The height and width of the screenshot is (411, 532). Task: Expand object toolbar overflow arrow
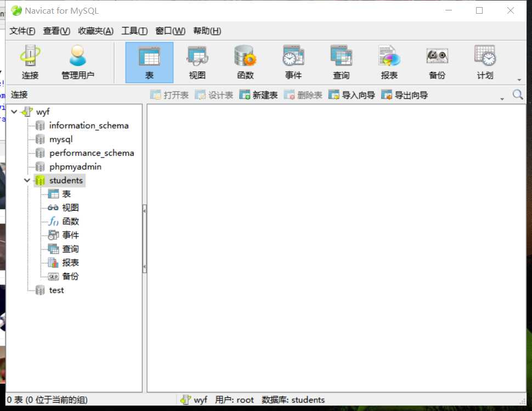click(x=502, y=99)
